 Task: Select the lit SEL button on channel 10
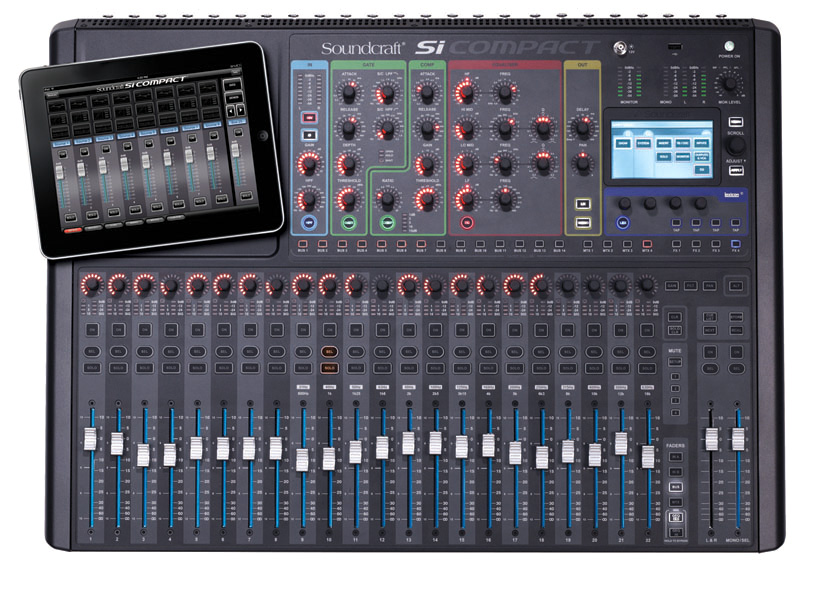point(329,351)
